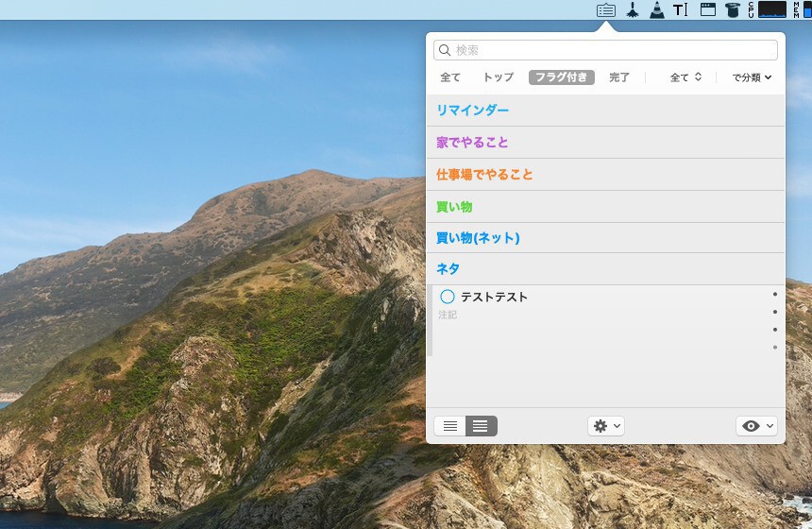Open the で分類 sorting dropdown
The width and height of the screenshot is (812, 529).
(752, 77)
